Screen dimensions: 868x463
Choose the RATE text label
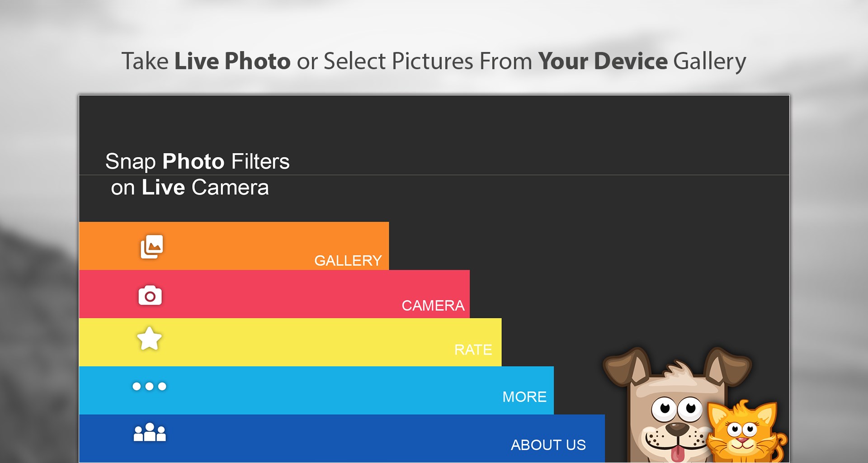coord(473,350)
